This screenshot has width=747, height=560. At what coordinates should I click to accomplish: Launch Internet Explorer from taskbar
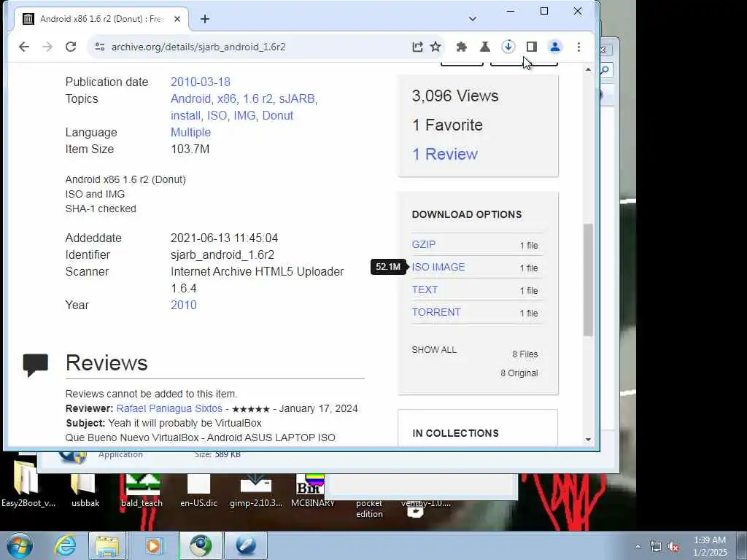[65, 545]
